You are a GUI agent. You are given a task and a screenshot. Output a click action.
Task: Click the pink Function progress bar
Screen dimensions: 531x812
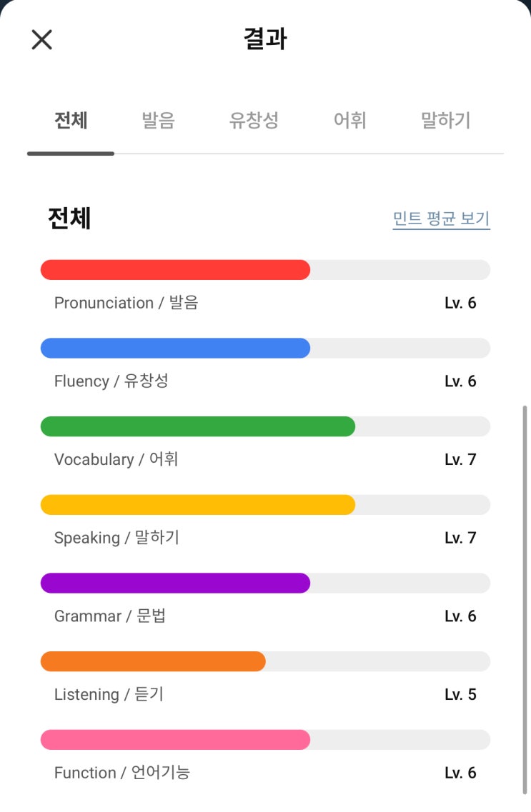pyautogui.click(x=175, y=740)
